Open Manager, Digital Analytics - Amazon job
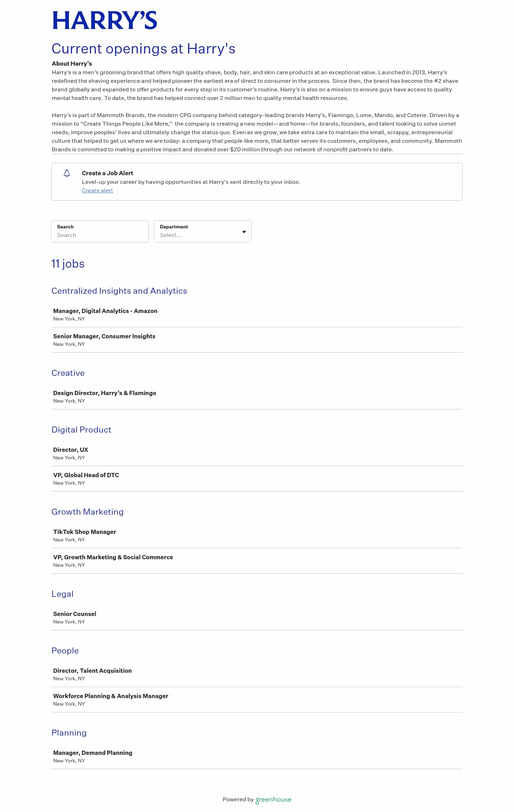 coord(105,311)
